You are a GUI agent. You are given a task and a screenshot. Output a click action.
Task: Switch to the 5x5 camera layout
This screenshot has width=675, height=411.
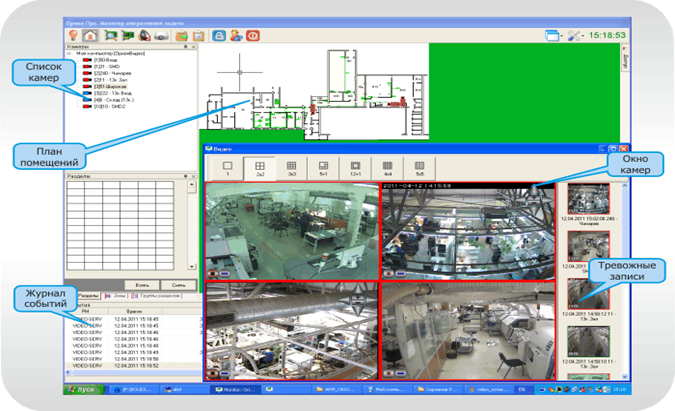(420, 168)
